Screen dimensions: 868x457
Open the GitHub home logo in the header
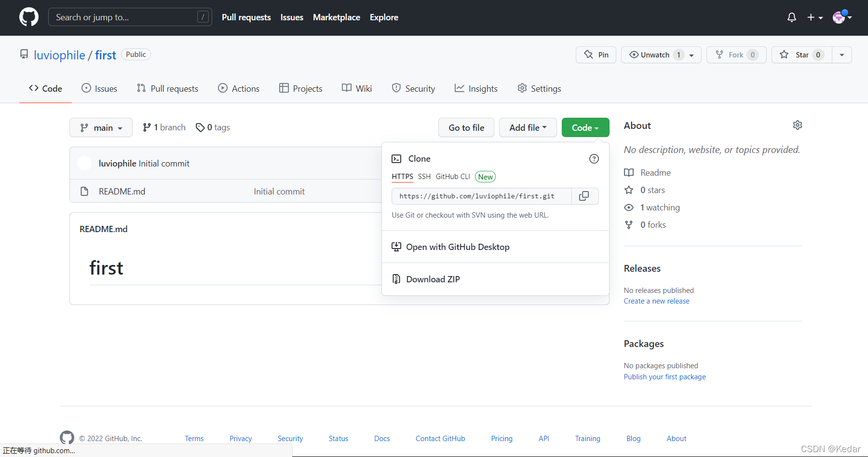point(29,17)
